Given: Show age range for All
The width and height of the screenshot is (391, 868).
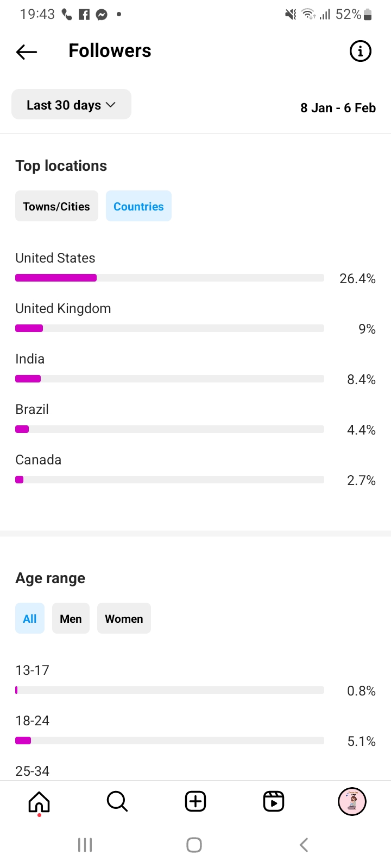Looking at the screenshot, I should pos(30,618).
